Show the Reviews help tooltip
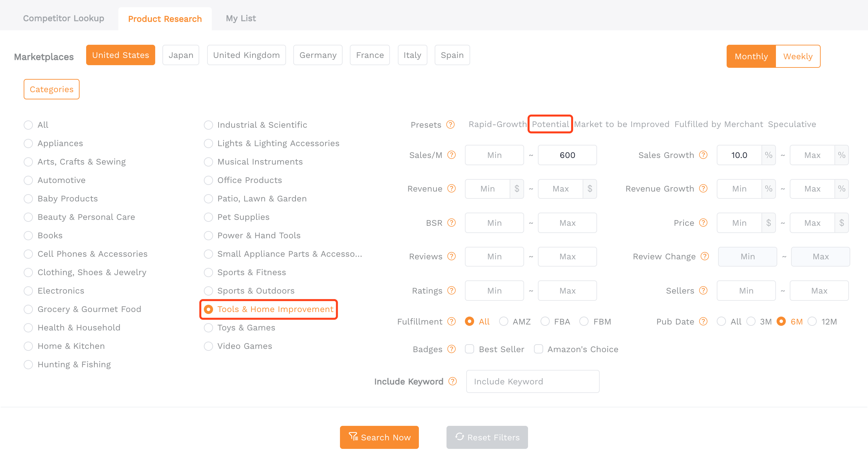The image size is (868, 466). 451,257
